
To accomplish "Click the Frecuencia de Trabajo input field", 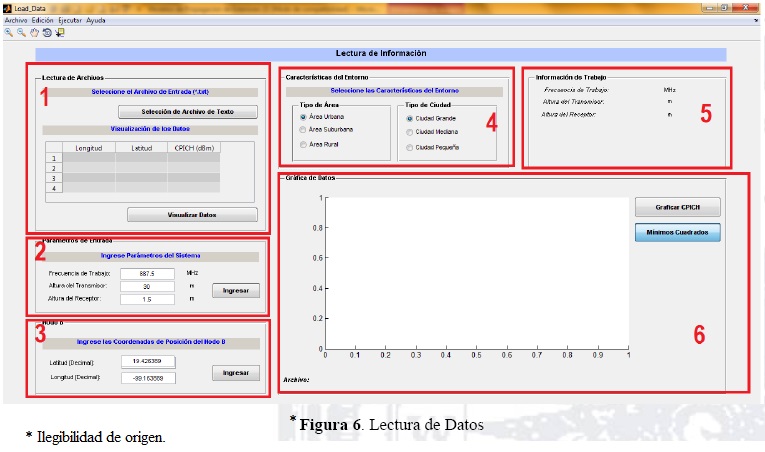I will click(x=147, y=273).
